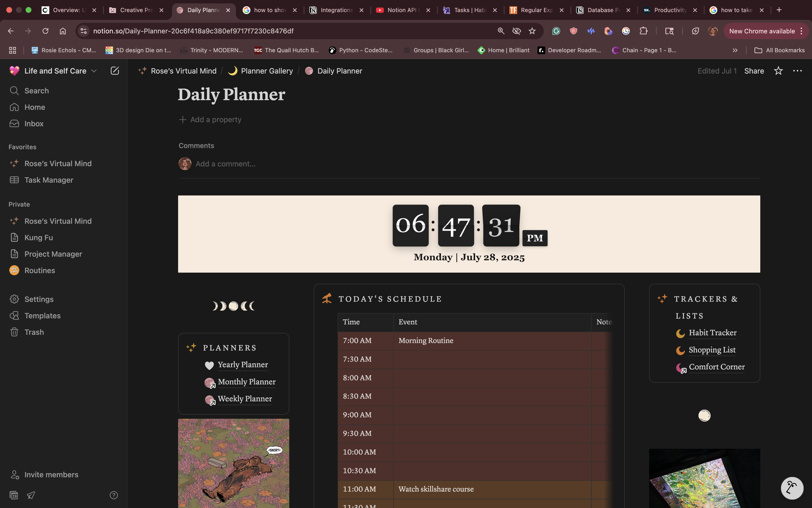This screenshot has width=812, height=508.
Task: Open new browser tab with plus
Action: 779,10
